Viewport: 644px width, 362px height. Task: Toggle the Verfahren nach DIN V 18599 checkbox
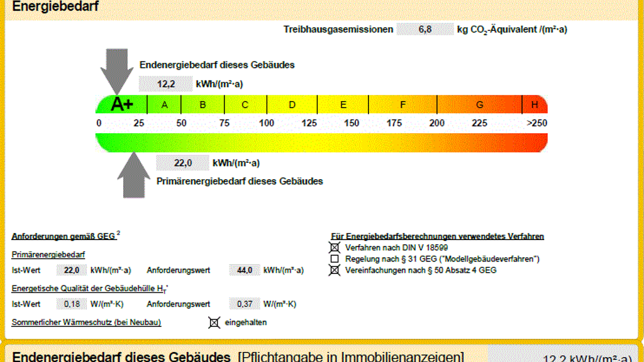335,248
